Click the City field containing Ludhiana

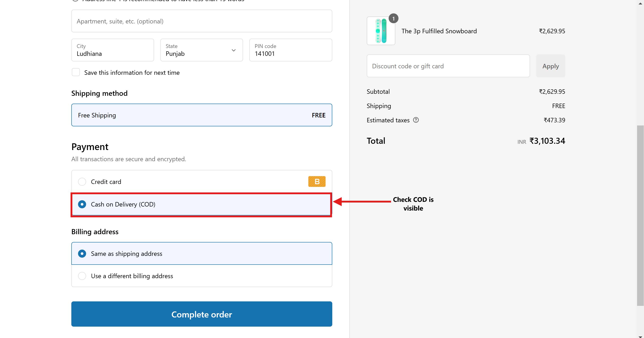(x=112, y=50)
